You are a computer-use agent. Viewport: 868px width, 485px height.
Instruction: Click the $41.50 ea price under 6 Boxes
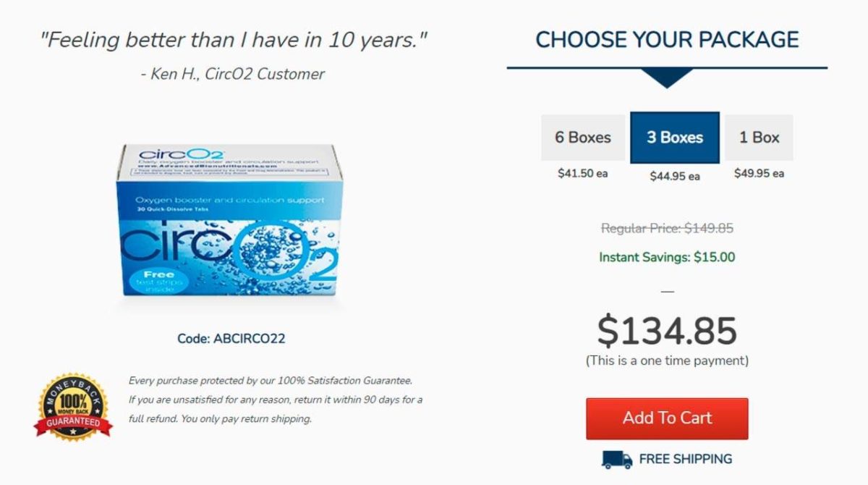click(x=582, y=174)
